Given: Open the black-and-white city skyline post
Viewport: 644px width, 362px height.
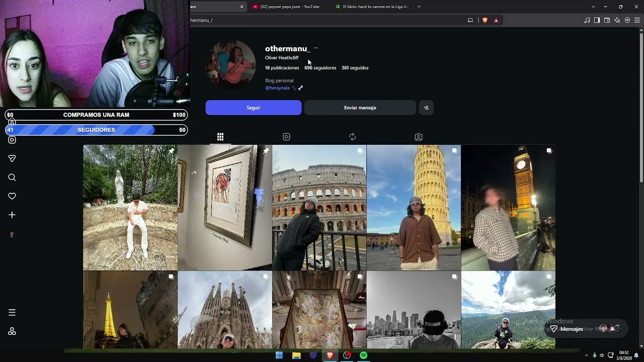Looking at the screenshot, I should click(414, 310).
